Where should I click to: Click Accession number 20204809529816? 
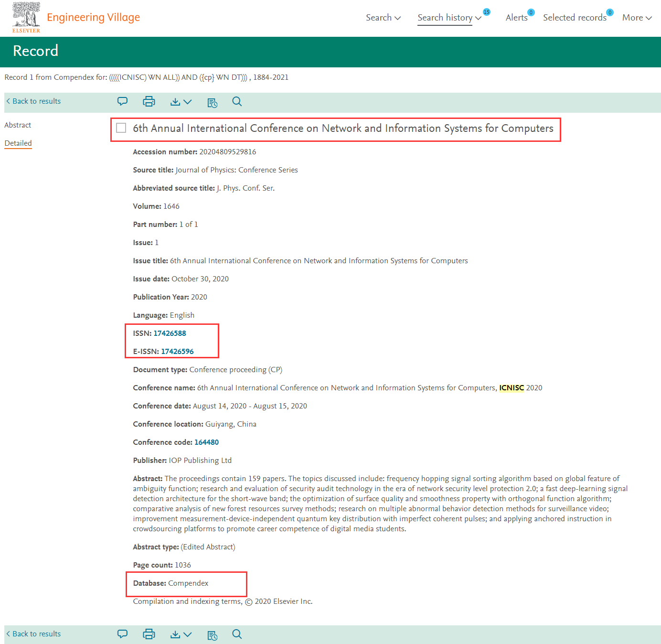click(194, 152)
